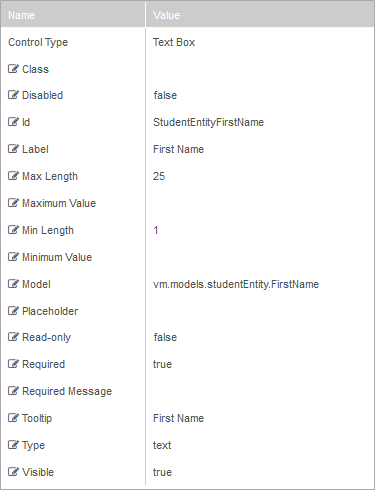Click the edit icon beside Tooltip
The width and height of the screenshot is (375, 490).
[x=13, y=418]
